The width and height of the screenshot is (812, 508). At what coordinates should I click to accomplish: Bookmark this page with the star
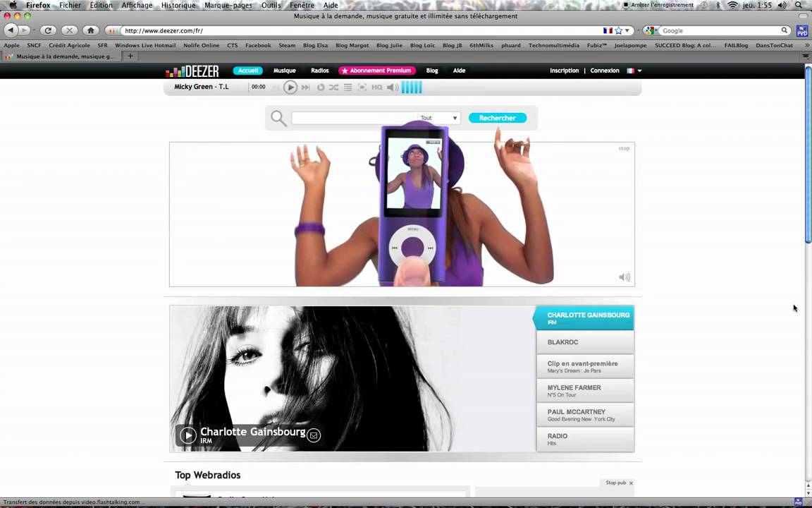618,30
